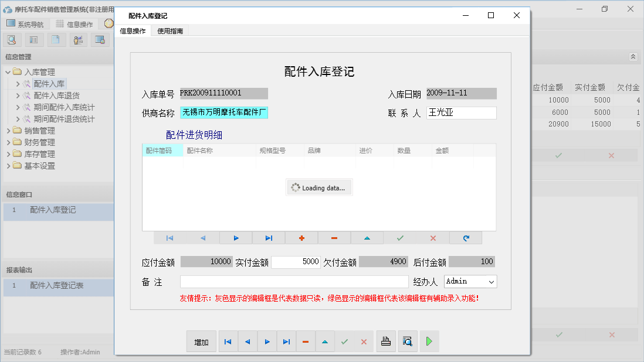Screen dimensions: 644x362
Task: Open the print icon at the bottom toolbar
Action: click(x=386, y=341)
